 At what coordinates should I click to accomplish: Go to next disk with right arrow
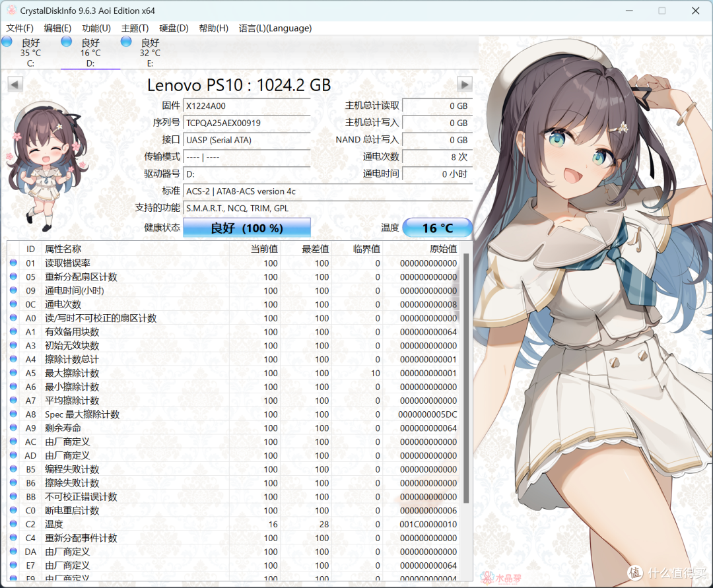pyautogui.click(x=464, y=84)
